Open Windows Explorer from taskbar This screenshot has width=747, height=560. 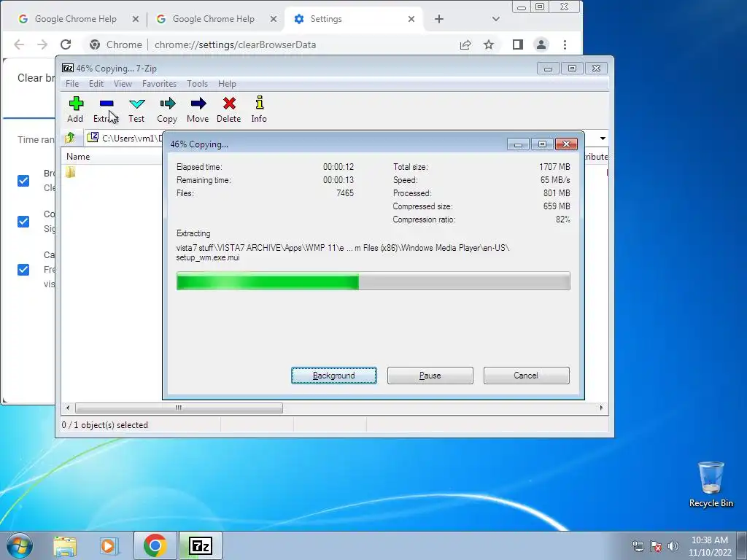[x=65, y=545]
